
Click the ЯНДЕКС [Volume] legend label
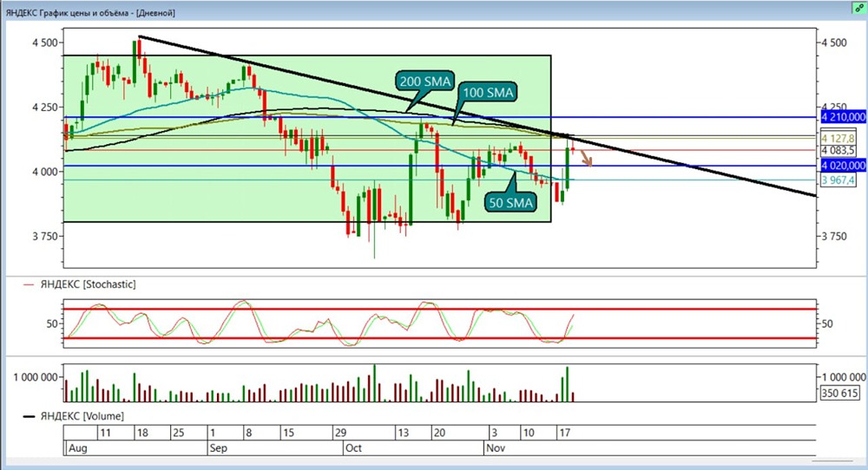pyautogui.click(x=82, y=416)
